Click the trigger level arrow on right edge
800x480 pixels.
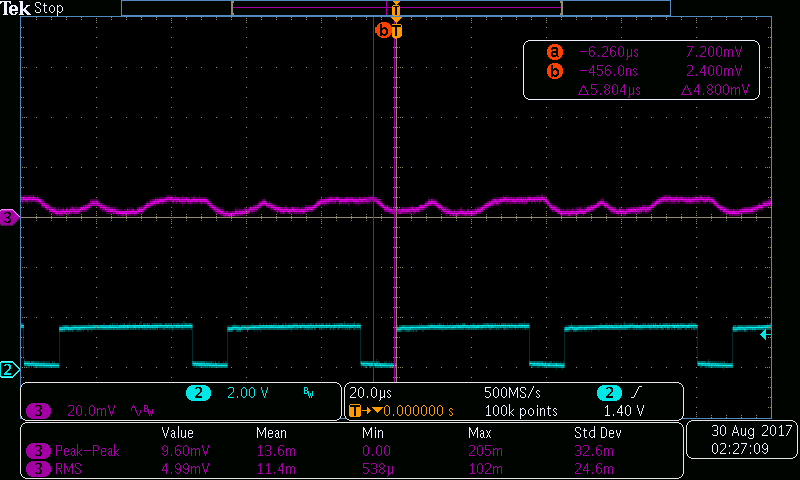click(765, 334)
